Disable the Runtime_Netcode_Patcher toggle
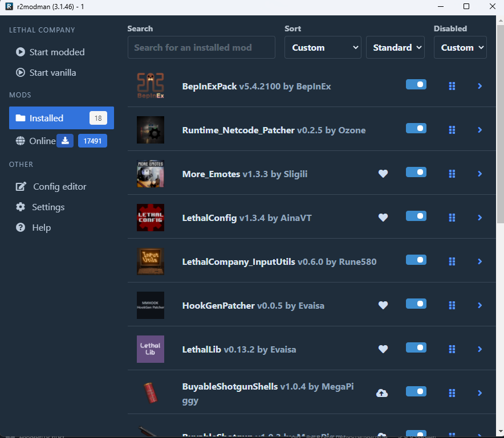Viewport: 504px width, 438px height. tap(416, 129)
